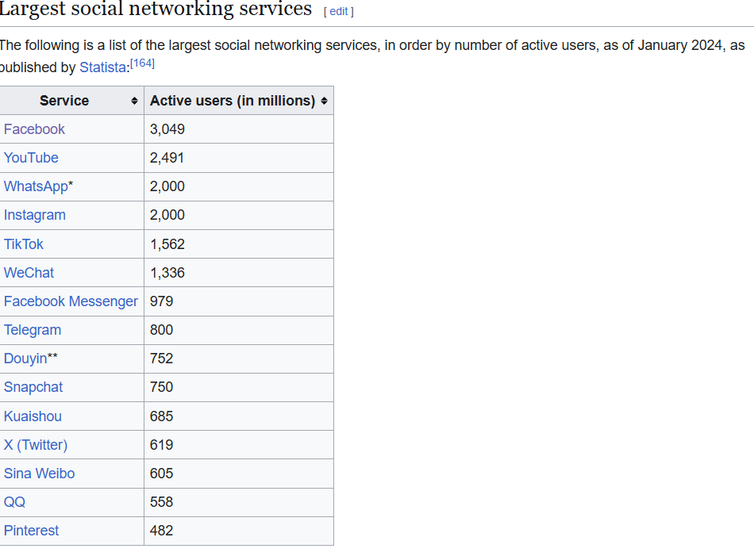Open the QQ link

(14, 502)
